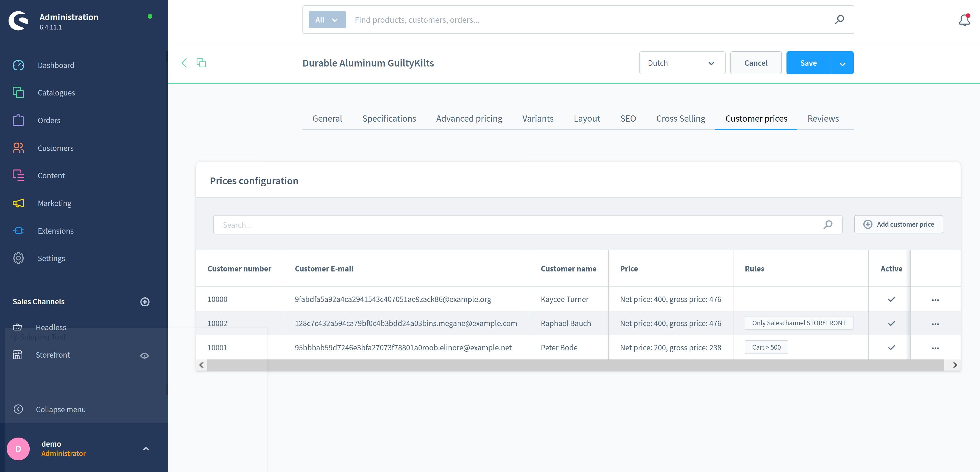
Task: Click Add customer price button
Action: click(898, 224)
